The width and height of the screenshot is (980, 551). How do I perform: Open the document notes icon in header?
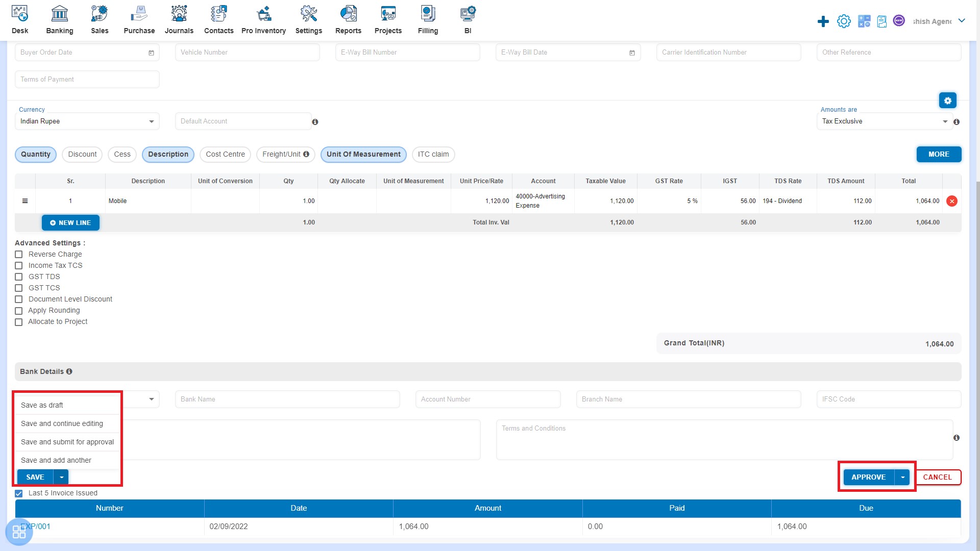coord(882,21)
